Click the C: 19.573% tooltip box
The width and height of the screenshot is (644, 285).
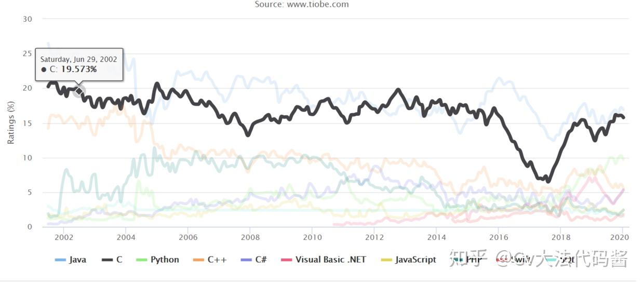(79, 64)
